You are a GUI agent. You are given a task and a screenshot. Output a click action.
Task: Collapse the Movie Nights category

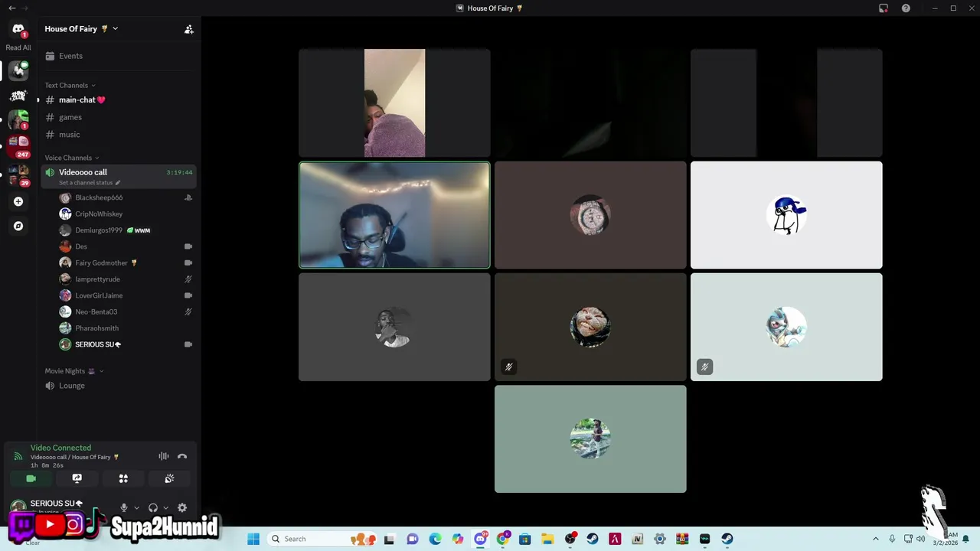(73, 371)
